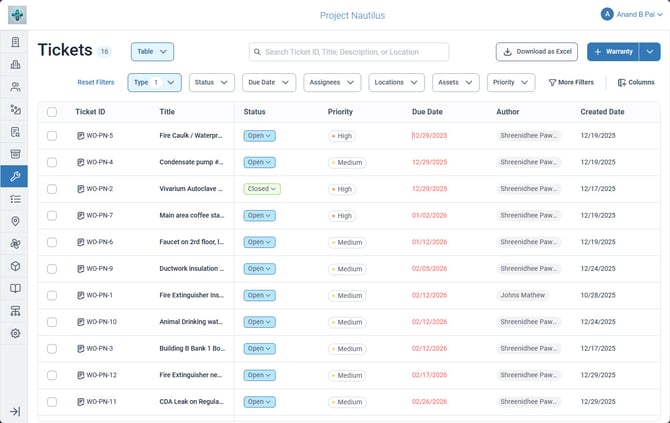Viewport: 670px width, 423px height.
Task: Open Anand B Pai user menu
Action: click(x=631, y=15)
